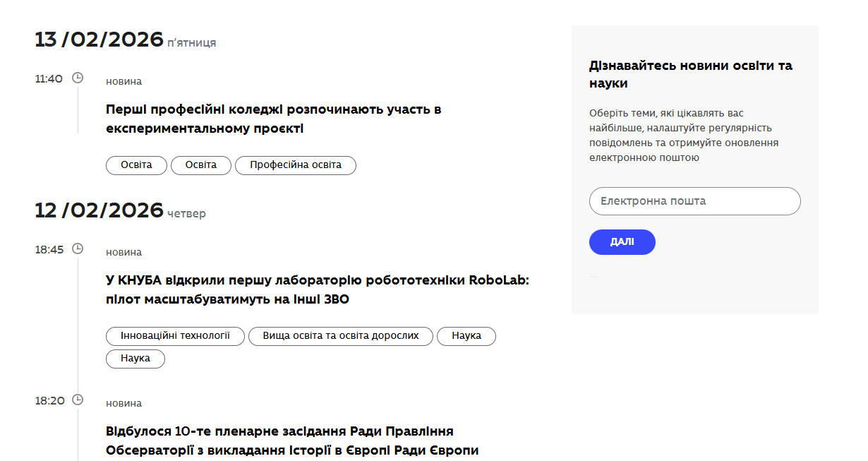Click the 18:45 timestamp
The height and width of the screenshot is (461, 868).
49,249
